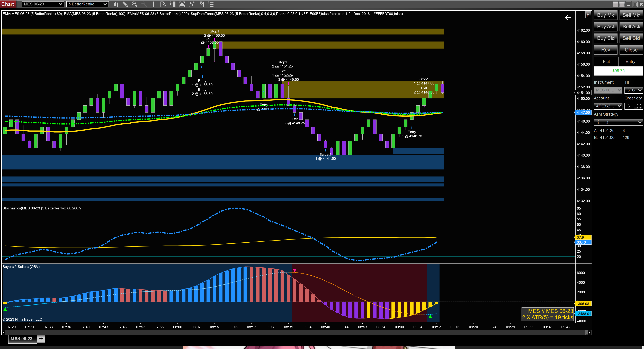Click the $98.75 PnL display
Screen dimensions: 644x349
pos(618,71)
